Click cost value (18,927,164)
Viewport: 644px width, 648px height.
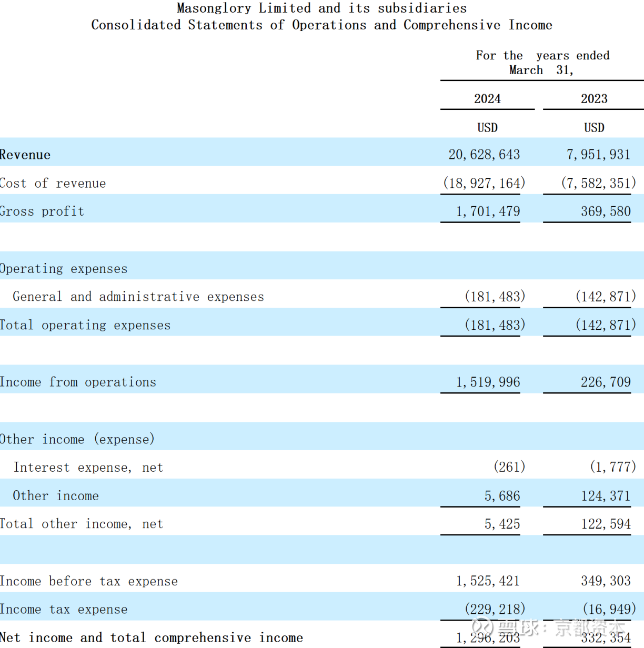484,183
